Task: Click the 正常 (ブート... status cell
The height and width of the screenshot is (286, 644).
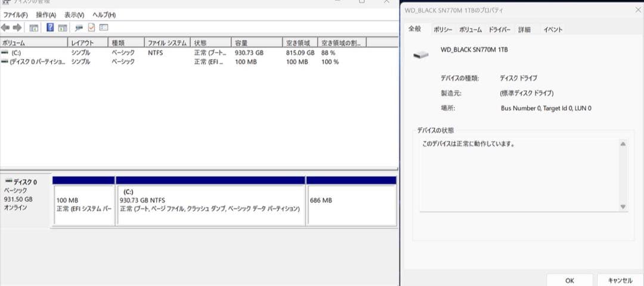Action: [x=210, y=53]
